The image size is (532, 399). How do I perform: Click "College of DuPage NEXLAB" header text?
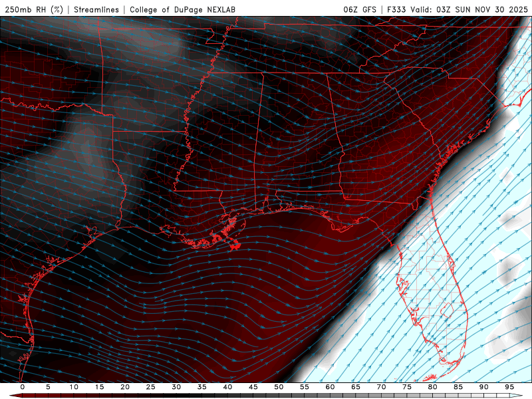[182, 9]
